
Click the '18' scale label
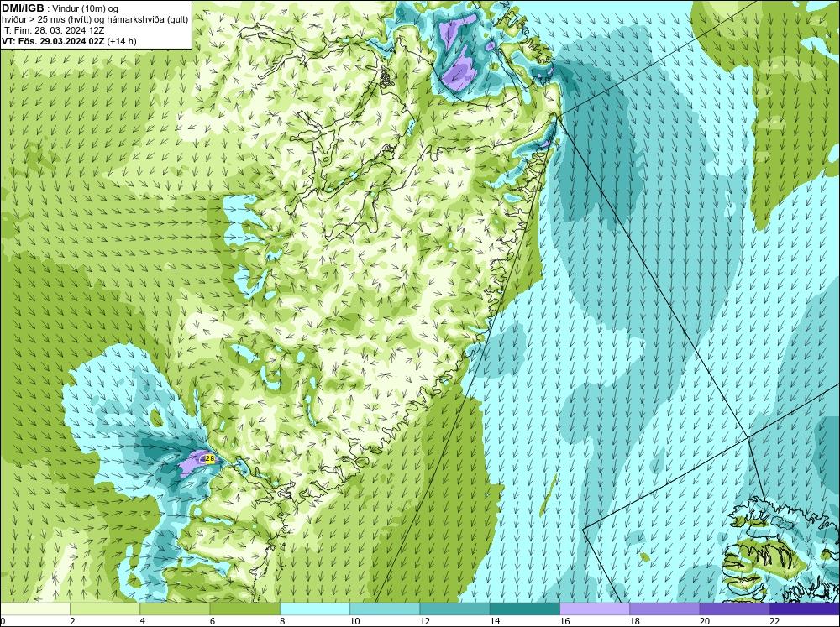(635, 621)
